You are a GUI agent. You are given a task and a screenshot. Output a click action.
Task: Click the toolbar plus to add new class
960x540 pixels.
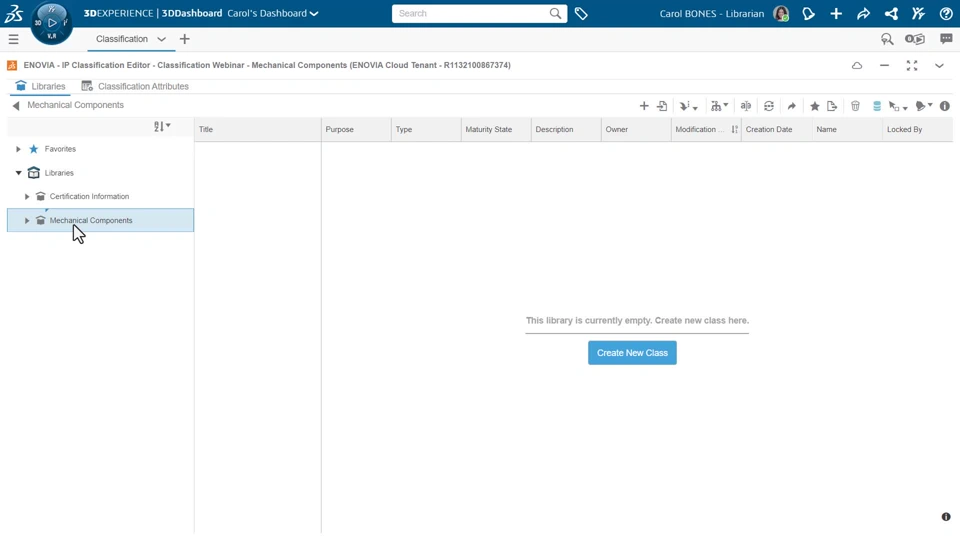[643, 106]
